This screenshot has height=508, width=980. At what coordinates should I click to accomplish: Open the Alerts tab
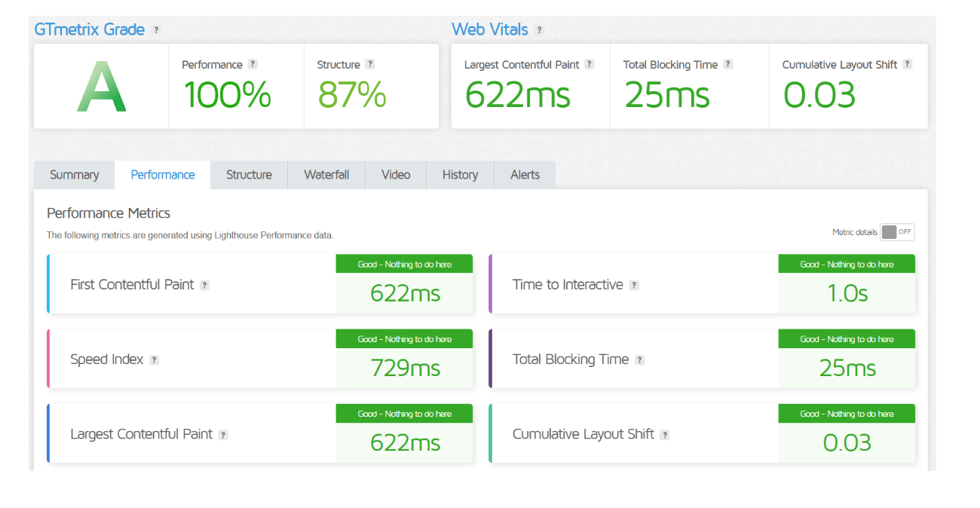point(525,175)
